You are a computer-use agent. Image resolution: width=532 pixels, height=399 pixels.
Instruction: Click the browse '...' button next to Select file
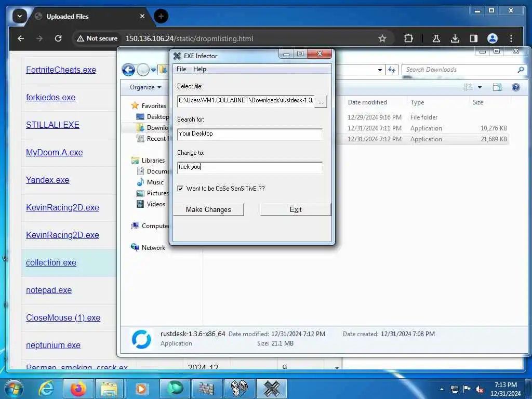321,101
